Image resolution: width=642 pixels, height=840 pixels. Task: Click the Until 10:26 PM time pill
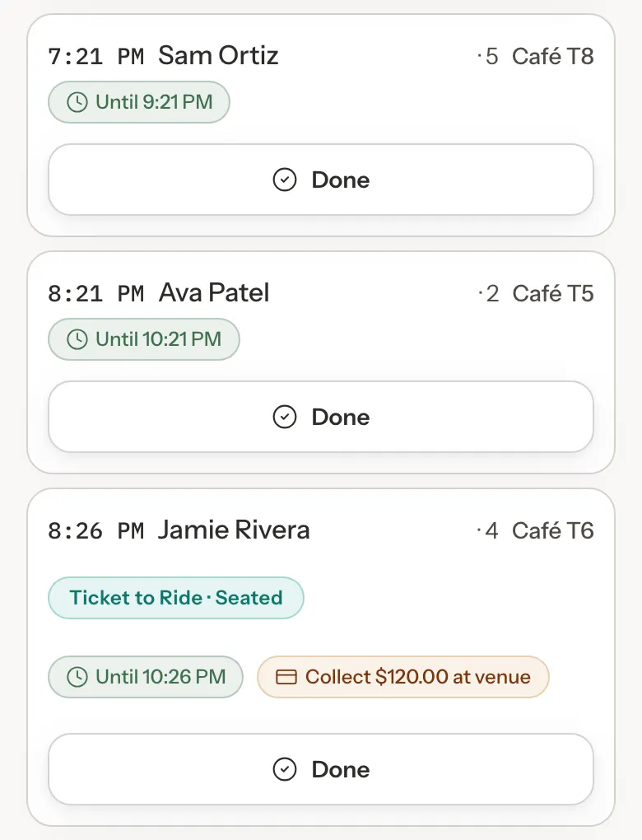click(x=146, y=677)
